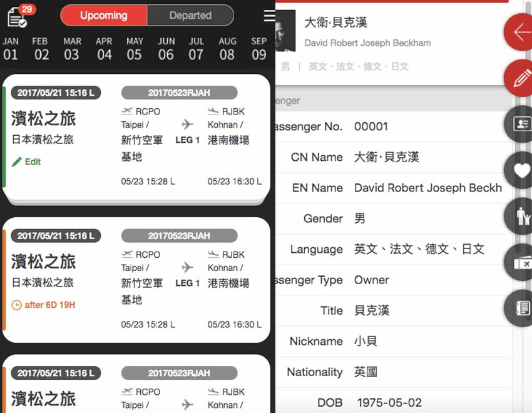Click the clock icon beside after 6D 19H

(17, 305)
